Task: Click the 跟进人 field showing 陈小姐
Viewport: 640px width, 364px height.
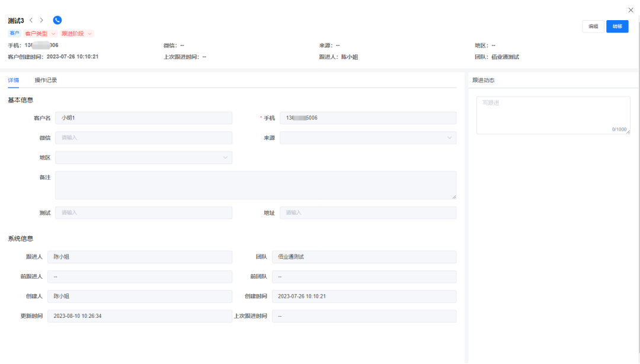Action: click(140, 257)
